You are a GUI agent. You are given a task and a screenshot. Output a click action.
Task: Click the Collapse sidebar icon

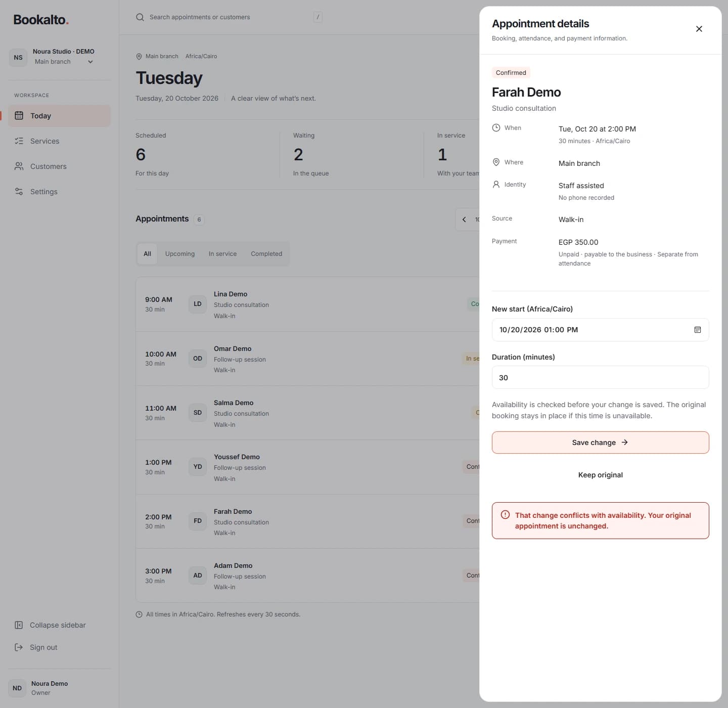click(19, 625)
